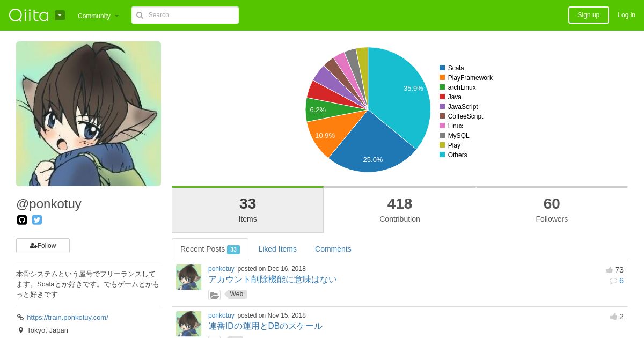
Task: Open ponkotuy's Twitter profile icon
Action: (37, 220)
